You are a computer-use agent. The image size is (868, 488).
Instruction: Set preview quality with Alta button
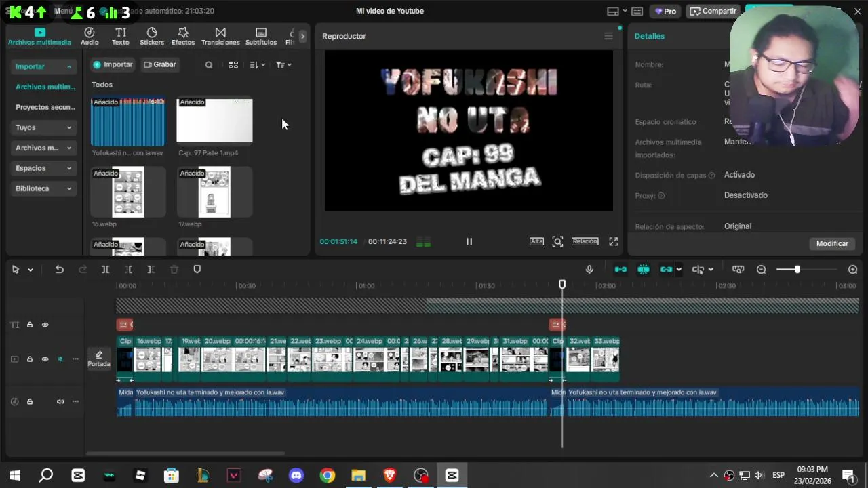click(536, 241)
